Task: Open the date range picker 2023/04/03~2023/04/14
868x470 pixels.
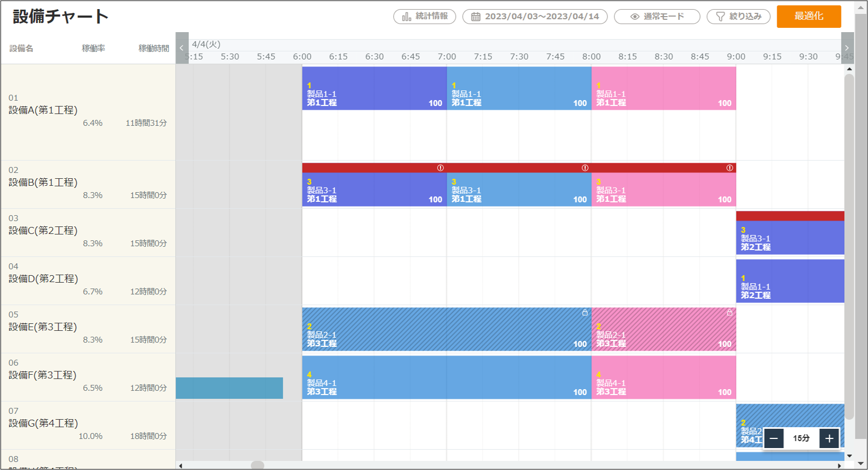Action: (x=535, y=17)
